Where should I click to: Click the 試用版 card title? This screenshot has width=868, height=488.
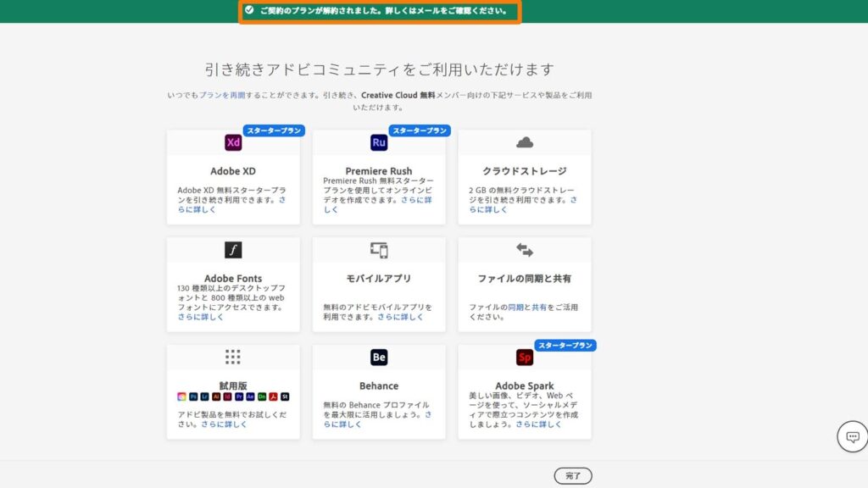[x=233, y=385]
